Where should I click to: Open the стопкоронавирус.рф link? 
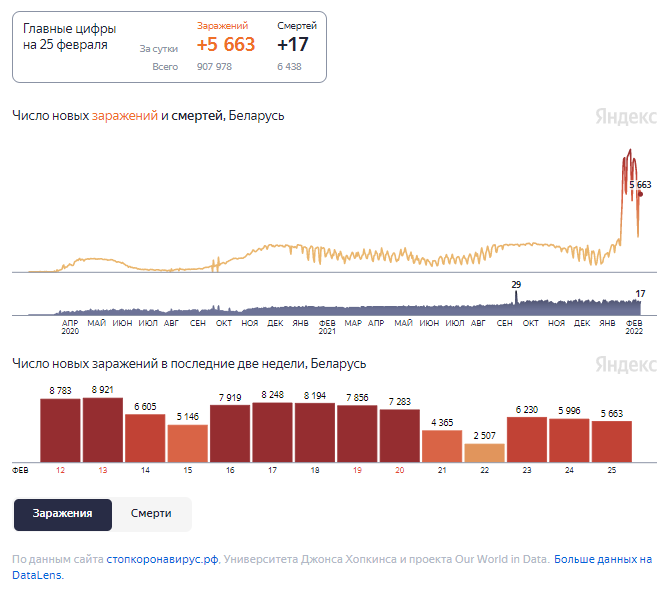coord(163,560)
